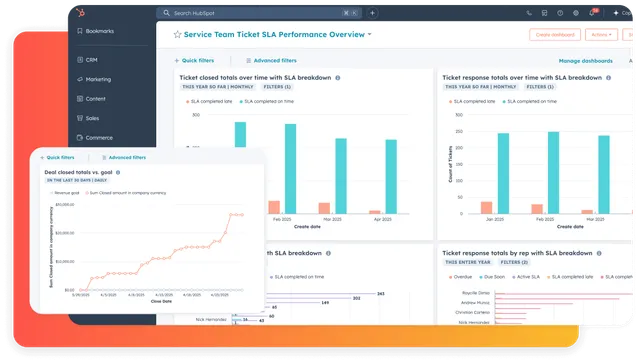Click info icon beside Ticket response totals by rep
The height and width of the screenshot is (363, 640).
point(599,253)
